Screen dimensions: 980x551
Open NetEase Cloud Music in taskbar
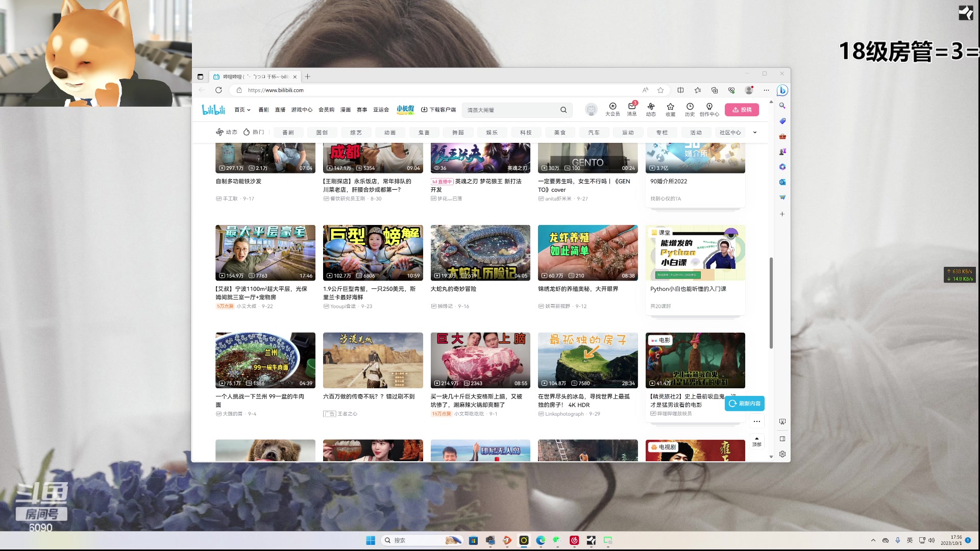574,540
